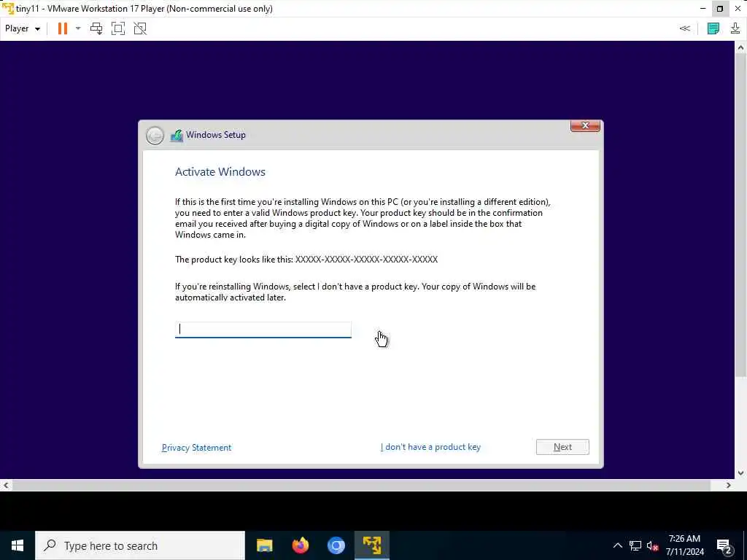
Task: Click the vertical scrollbar down arrow
Action: (740, 473)
